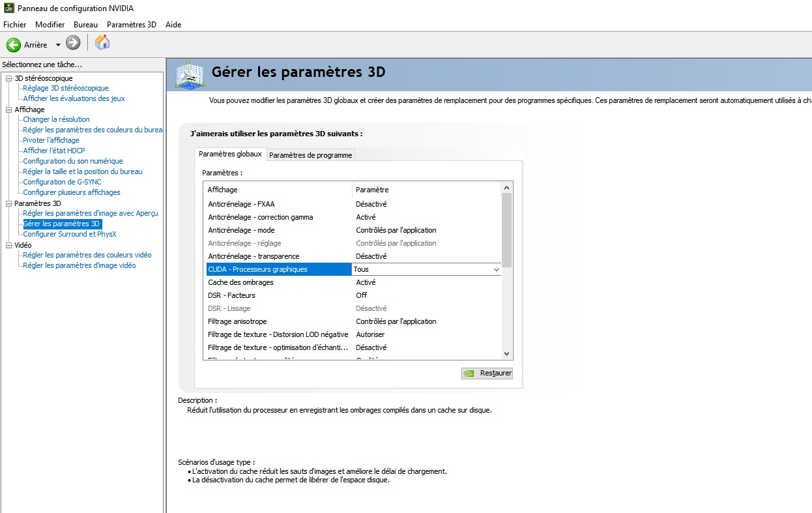The height and width of the screenshot is (513, 812).
Task: Click the green Arrière back arrow icon
Action: (13, 44)
